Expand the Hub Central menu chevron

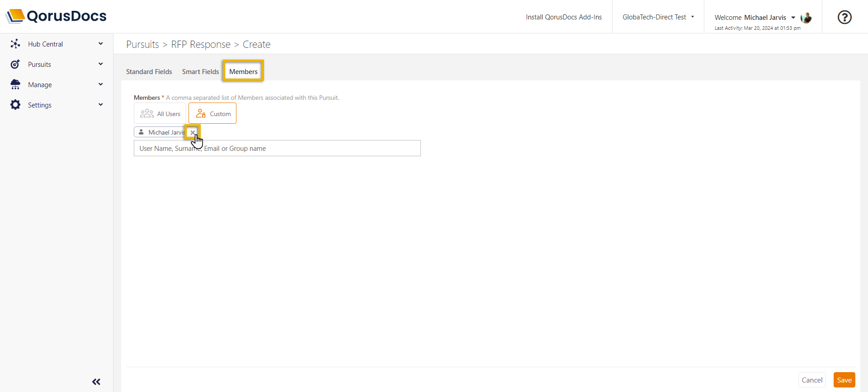click(x=101, y=44)
